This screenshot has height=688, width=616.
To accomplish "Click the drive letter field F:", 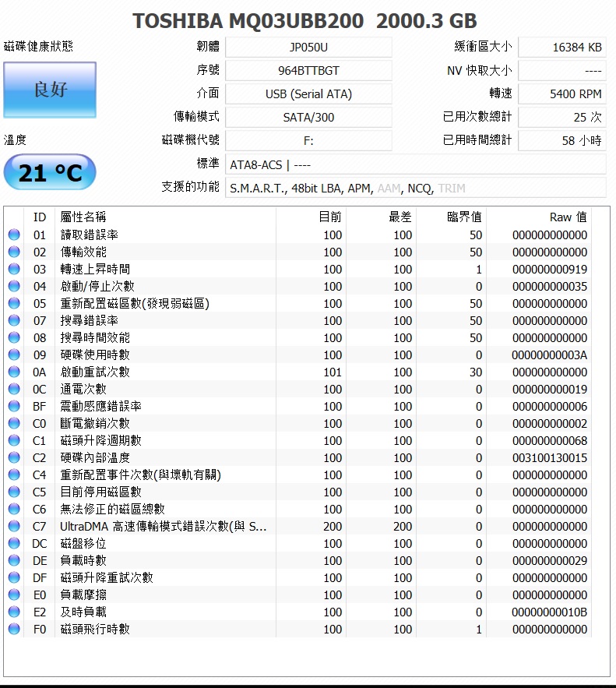I will pos(308,140).
